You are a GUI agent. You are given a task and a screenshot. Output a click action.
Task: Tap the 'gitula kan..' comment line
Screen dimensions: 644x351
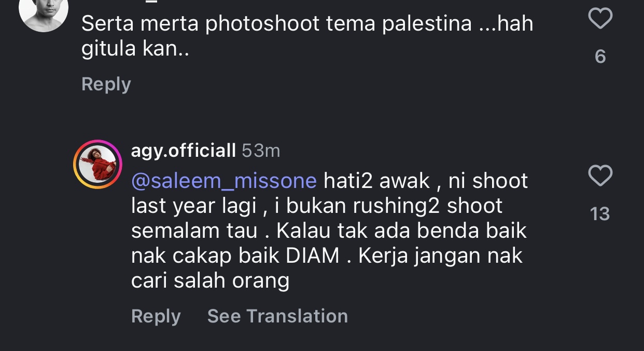click(x=135, y=49)
